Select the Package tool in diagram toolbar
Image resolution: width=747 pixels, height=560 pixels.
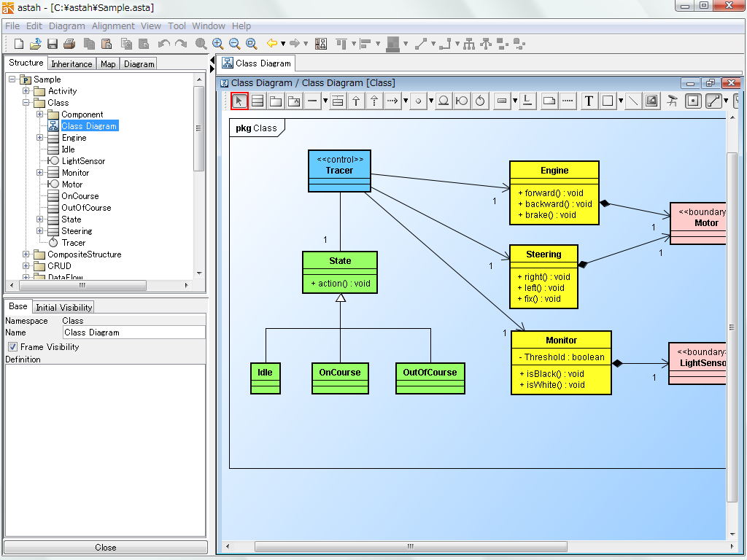pos(276,101)
